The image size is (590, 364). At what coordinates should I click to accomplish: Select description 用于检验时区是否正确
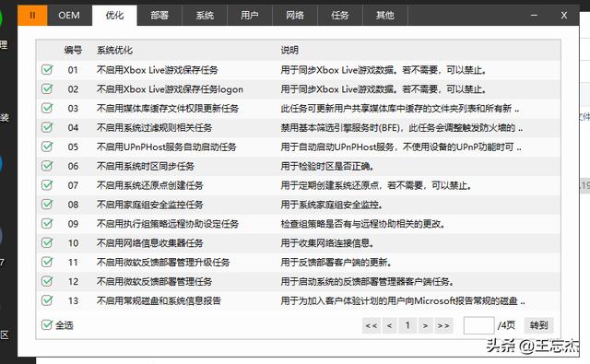[327, 166]
